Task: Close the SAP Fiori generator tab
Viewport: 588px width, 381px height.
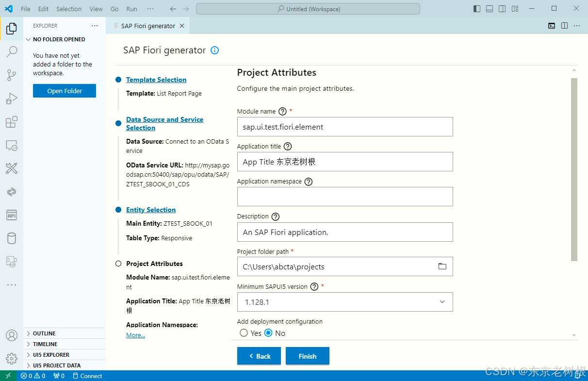Action: coord(182,26)
